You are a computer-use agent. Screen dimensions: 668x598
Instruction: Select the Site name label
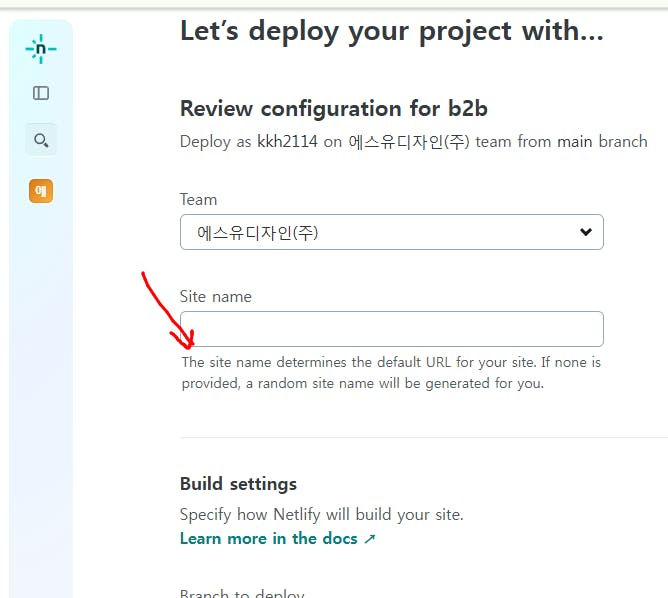pos(216,296)
